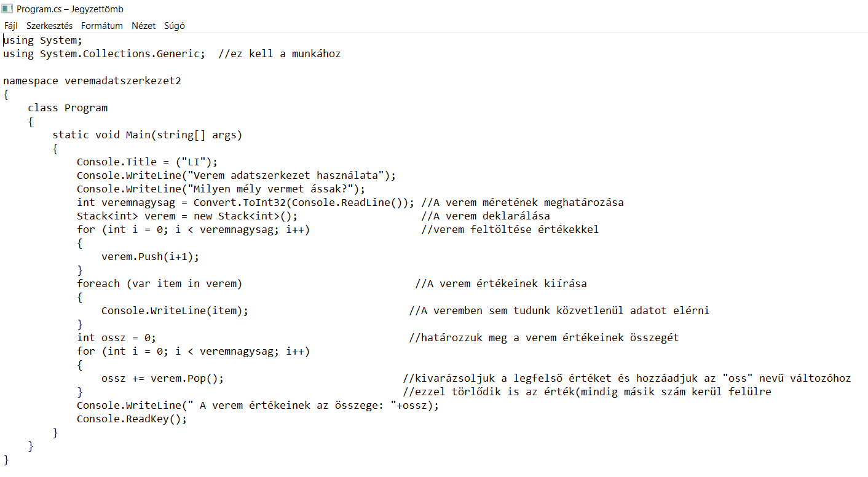Screen dimensions: 868x477
Task: Click the "int ossz = 0;" declaration
Action: click(x=117, y=338)
